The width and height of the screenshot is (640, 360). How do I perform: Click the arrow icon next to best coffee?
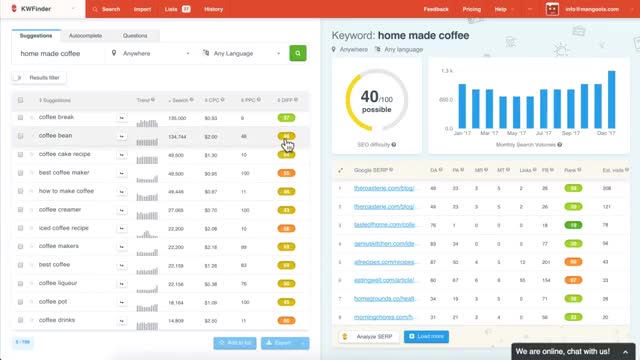(121, 265)
